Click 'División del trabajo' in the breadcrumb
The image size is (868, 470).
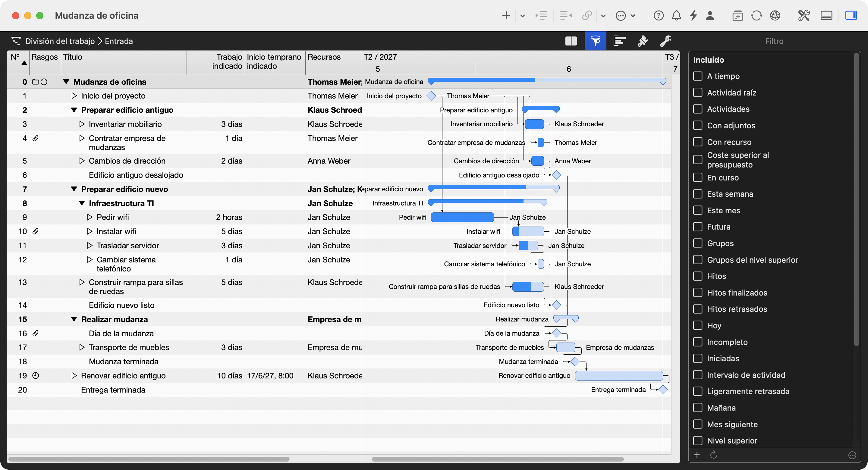click(x=60, y=41)
